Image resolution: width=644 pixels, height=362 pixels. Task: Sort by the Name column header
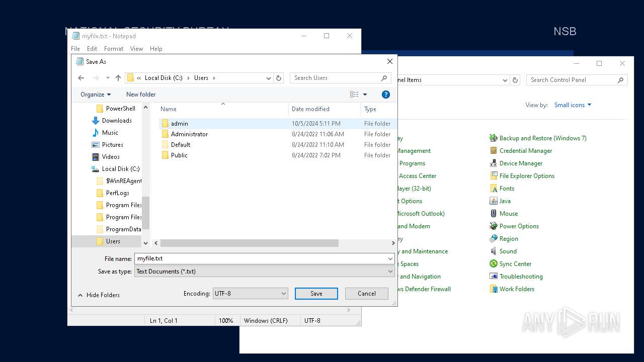[169, 109]
